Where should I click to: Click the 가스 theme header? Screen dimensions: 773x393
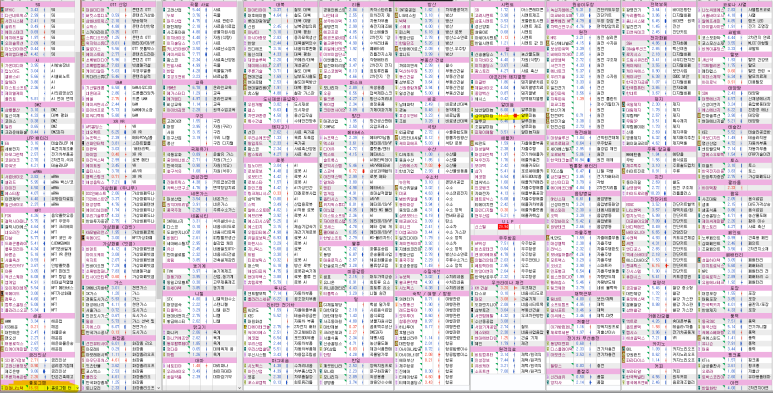118,283
